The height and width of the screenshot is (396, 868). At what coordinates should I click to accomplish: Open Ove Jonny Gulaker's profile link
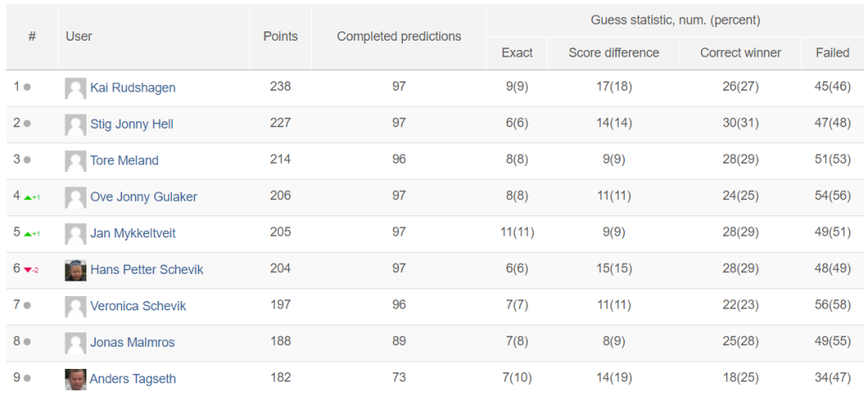144,197
